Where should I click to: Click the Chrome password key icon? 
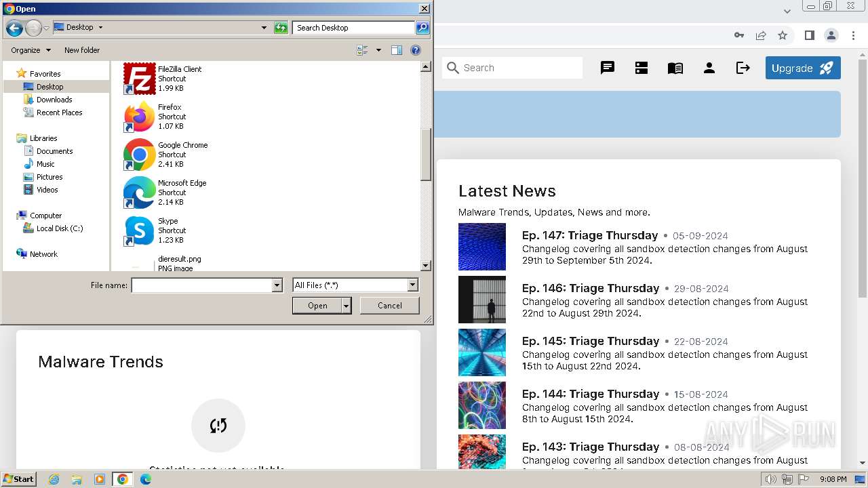[739, 35]
